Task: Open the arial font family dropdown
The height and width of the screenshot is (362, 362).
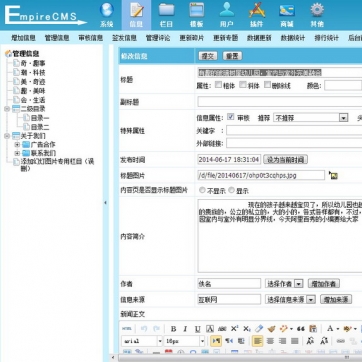Action: (142, 341)
